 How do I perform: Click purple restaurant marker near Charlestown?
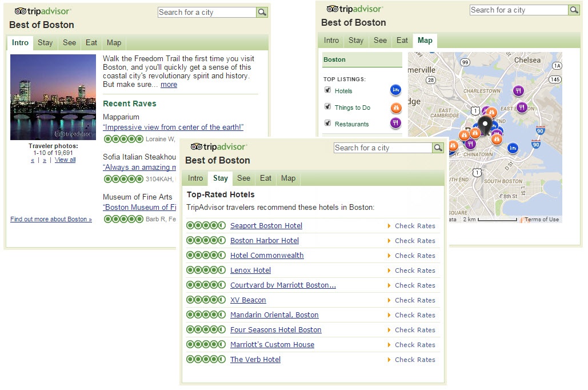518,90
